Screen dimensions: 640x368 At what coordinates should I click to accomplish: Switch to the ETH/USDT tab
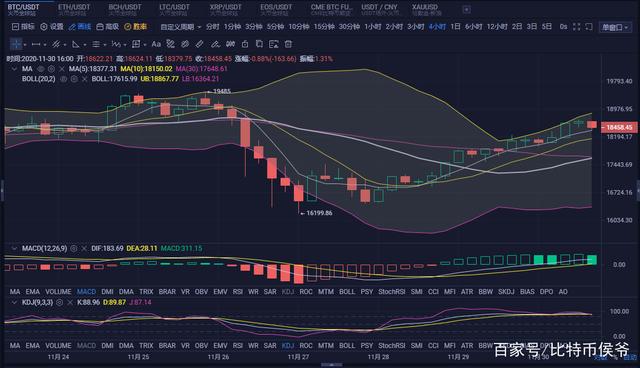click(74, 9)
